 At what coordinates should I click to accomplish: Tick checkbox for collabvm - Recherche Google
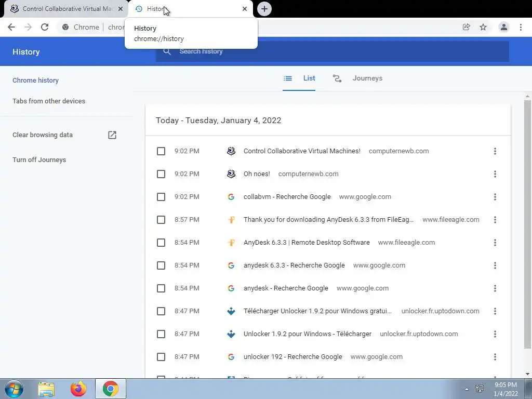(x=161, y=197)
